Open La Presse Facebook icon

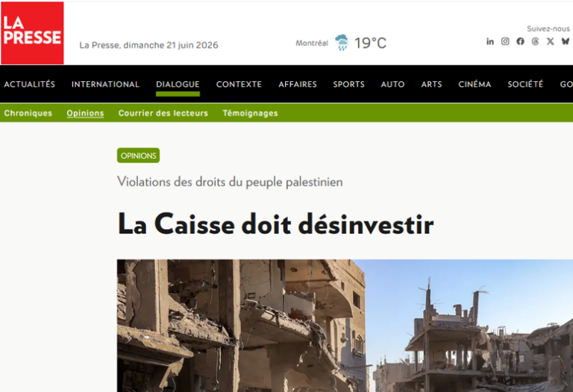(x=520, y=42)
